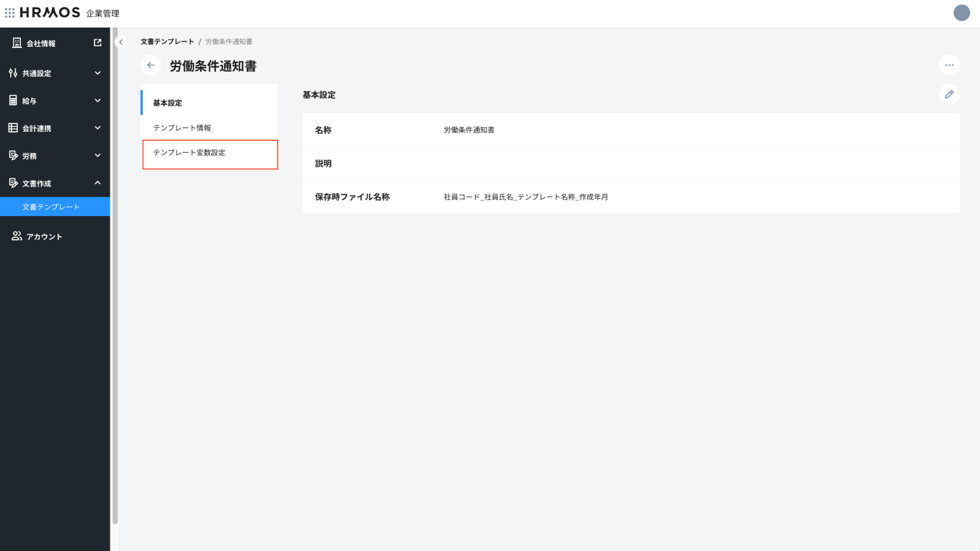Click the user avatar in header
The width and height of the screenshot is (980, 551).
tap(961, 13)
